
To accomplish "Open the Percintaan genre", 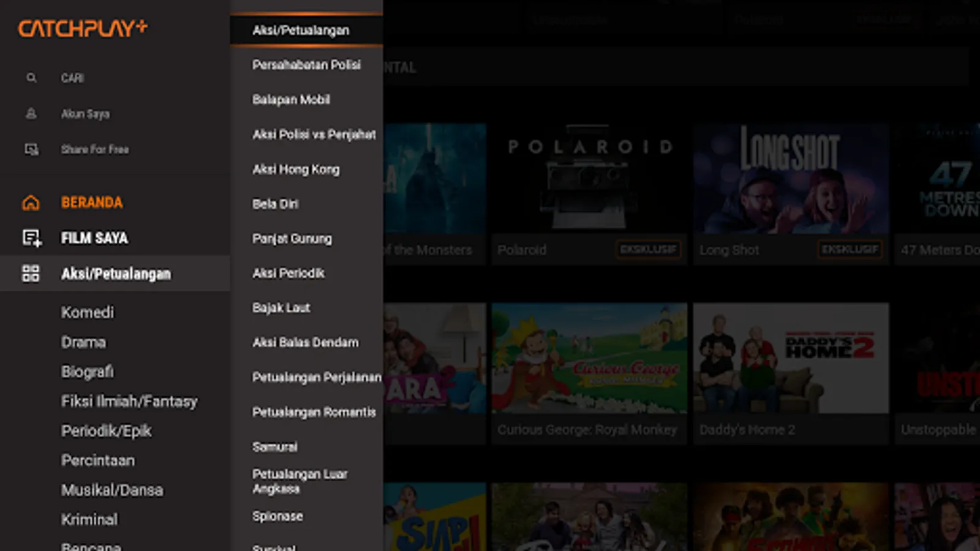I will 98,460.
